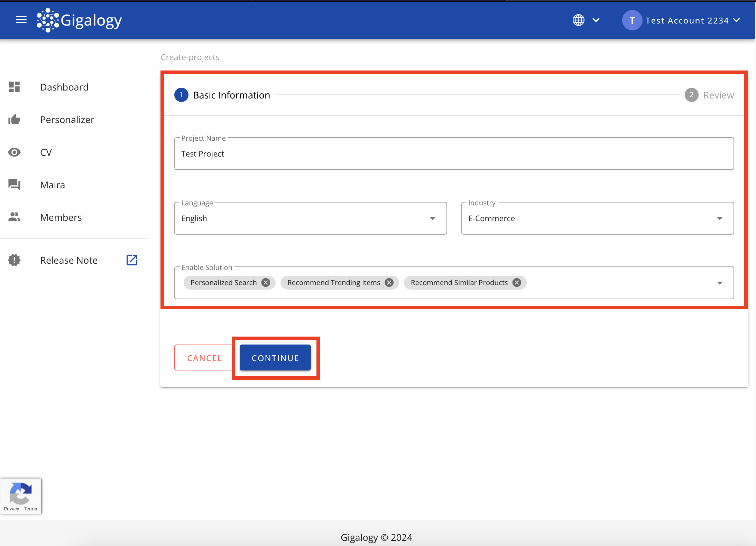Click the Release Note external link icon
The width and height of the screenshot is (756, 546).
133,260
